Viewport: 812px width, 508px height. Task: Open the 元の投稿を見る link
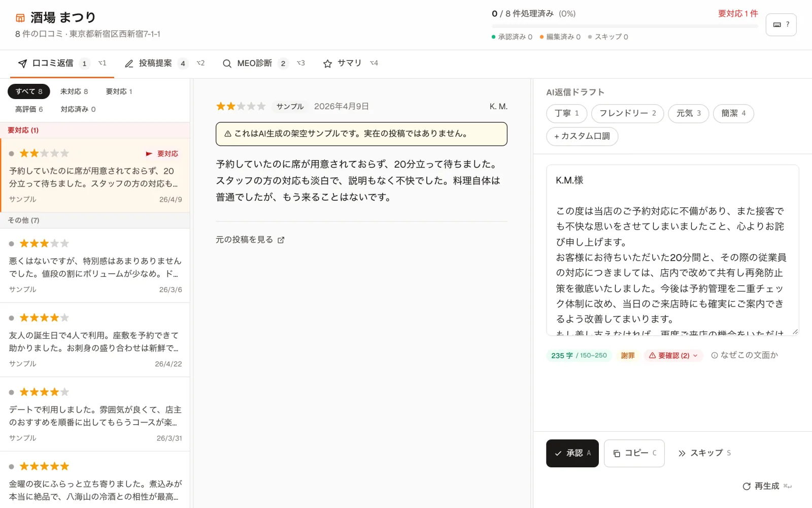click(250, 240)
